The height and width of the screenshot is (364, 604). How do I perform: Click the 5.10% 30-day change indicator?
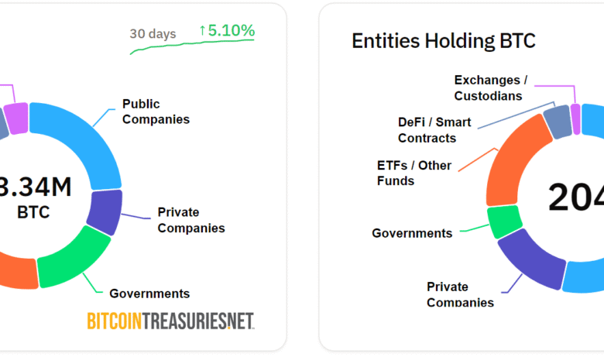coord(227,30)
